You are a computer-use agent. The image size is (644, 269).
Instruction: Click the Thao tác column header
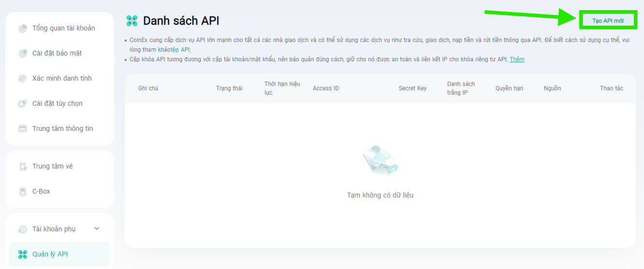(x=612, y=88)
